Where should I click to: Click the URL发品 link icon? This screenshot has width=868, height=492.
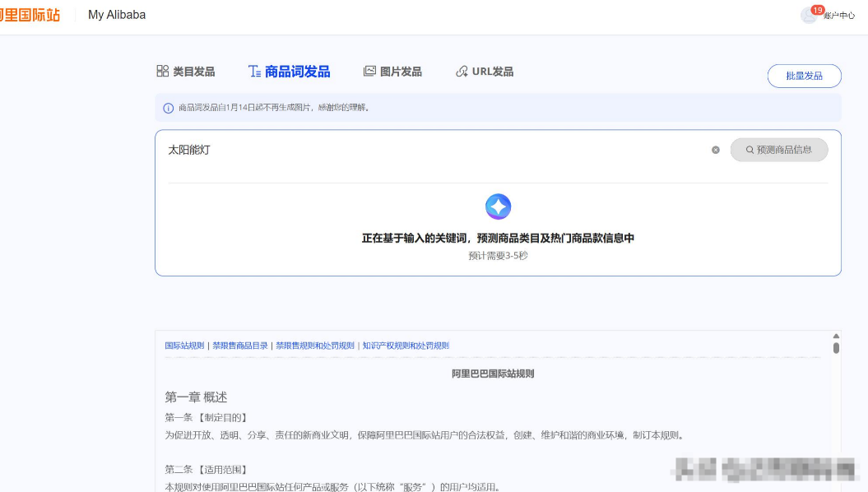pos(462,72)
